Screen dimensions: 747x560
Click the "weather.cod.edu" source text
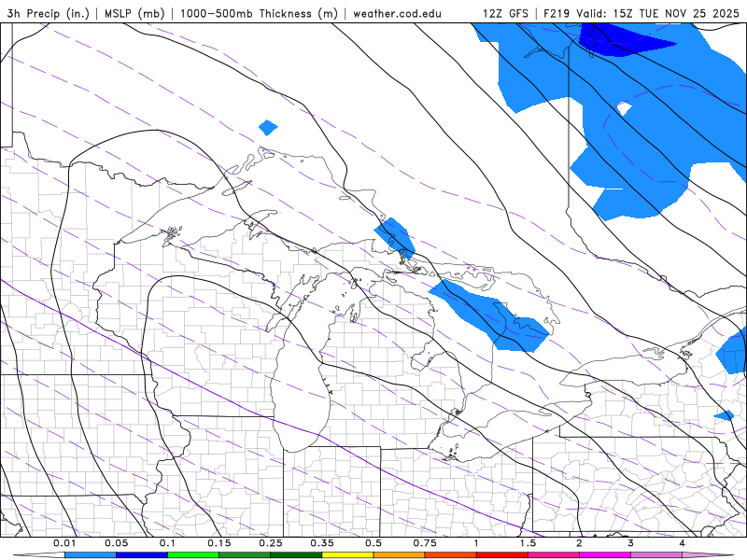[397, 13]
